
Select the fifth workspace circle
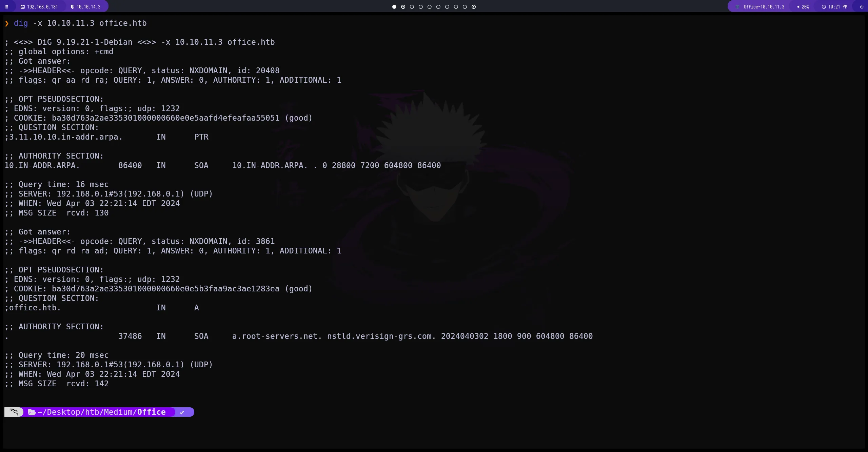[430, 7]
